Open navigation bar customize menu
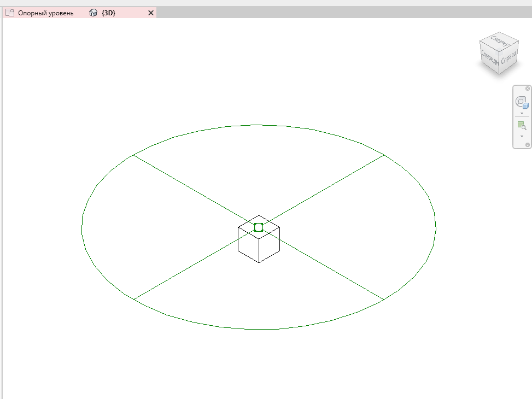 tap(528, 145)
